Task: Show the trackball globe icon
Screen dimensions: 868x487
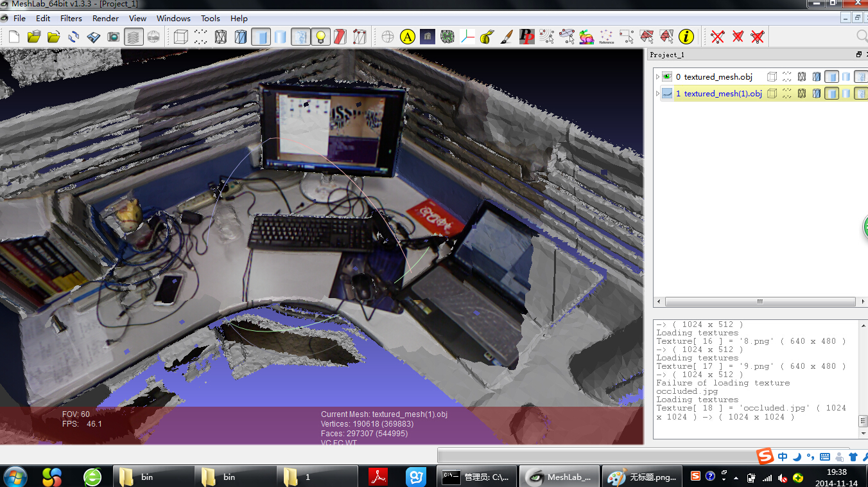Action: coord(388,37)
